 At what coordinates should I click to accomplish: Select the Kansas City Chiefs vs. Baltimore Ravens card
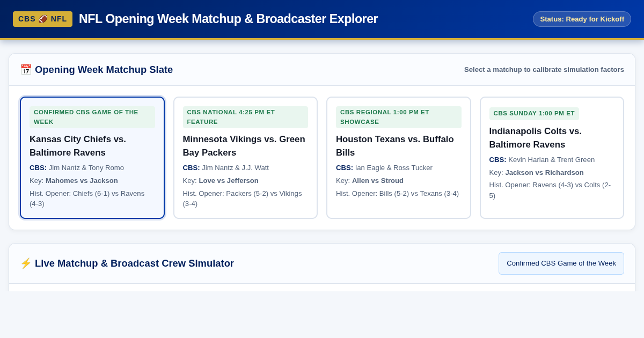tap(92, 158)
